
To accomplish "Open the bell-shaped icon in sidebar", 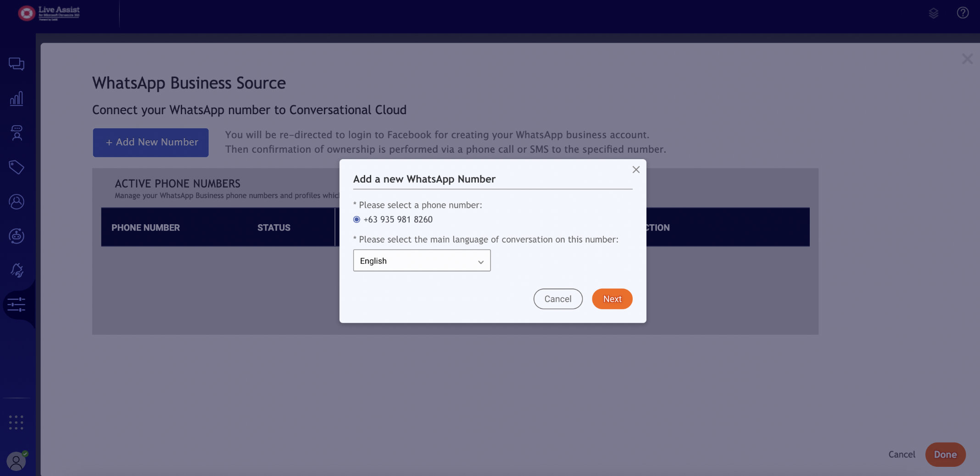I will [17, 270].
